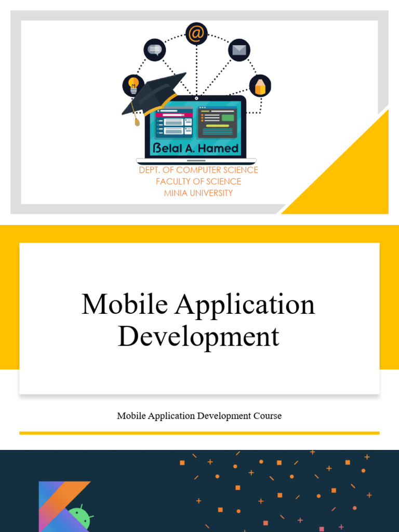Image resolution: width=399 pixels, height=532 pixels.
Task: Click the @ symbol icon above laptop
Action: pos(196,34)
